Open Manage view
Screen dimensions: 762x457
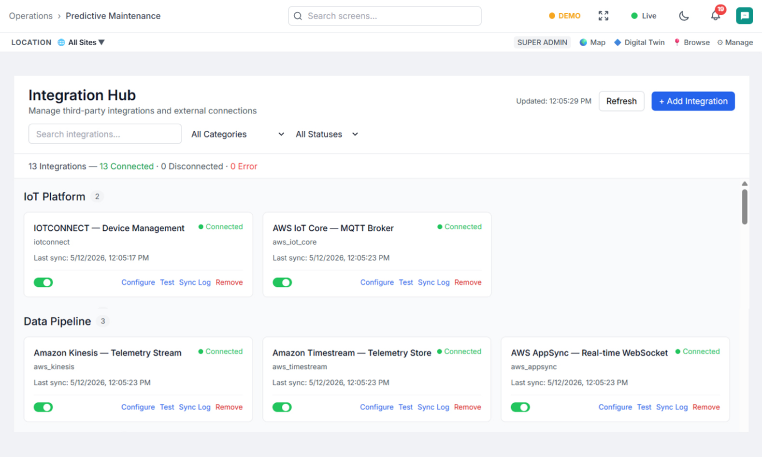[735, 42]
